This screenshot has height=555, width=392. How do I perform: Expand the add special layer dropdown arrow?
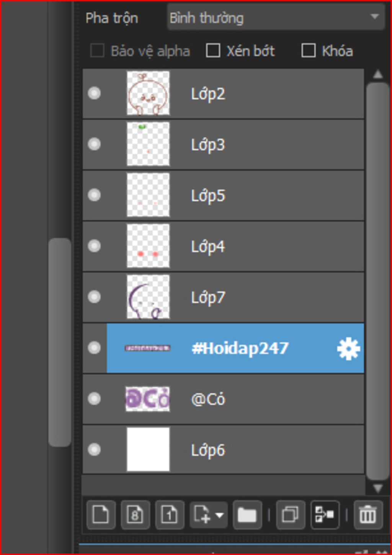pos(219,515)
